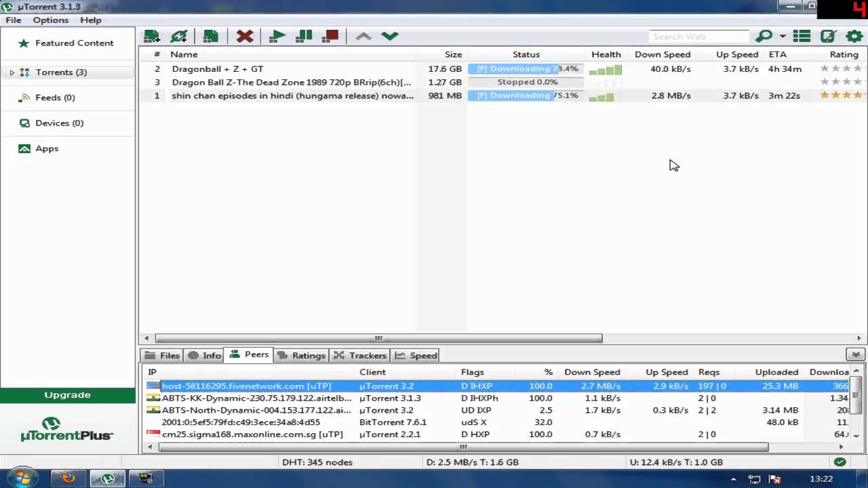Expand the Torrents (3) tree arrow

point(12,73)
